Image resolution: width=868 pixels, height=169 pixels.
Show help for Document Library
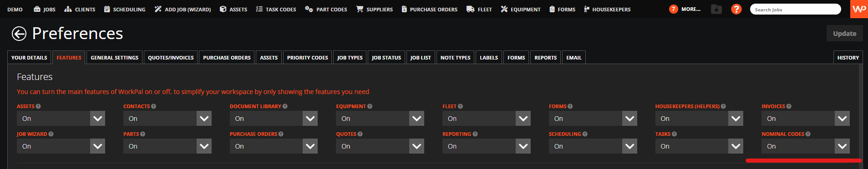coord(285,106)
